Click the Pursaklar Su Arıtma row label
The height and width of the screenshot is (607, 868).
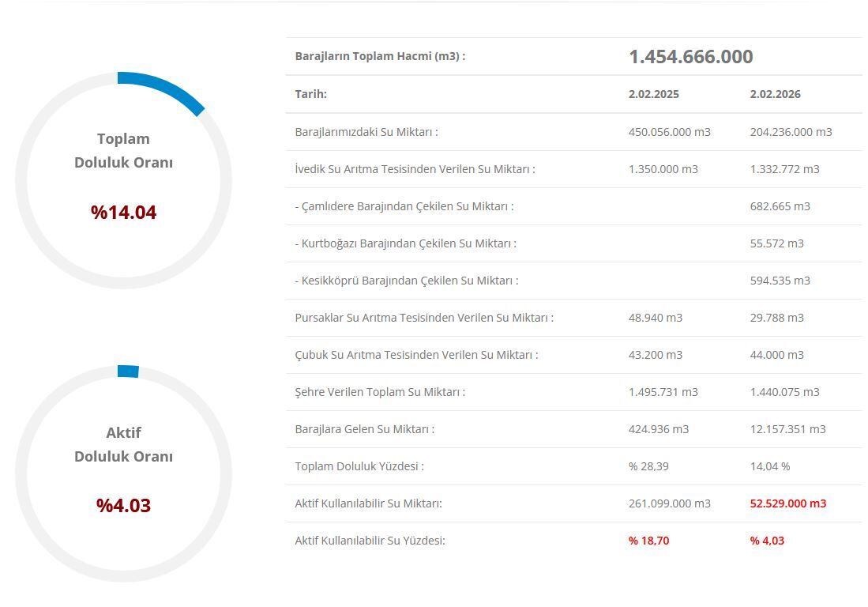[424, 318]
